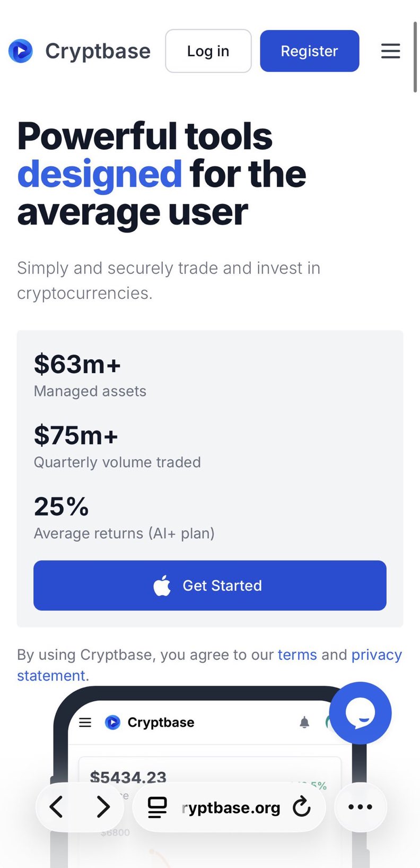
Task: Click the page scrollbar on the right edge
Action: click(x=415, y=57)
